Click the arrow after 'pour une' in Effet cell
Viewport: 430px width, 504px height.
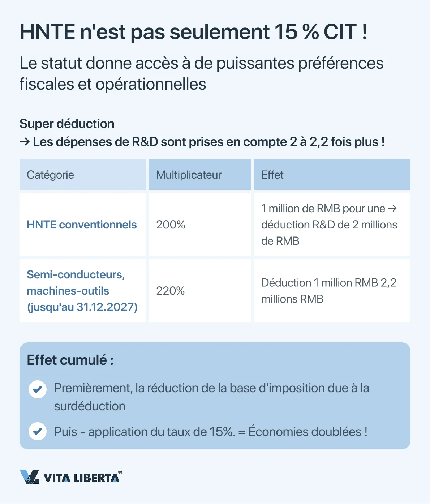click(392, 209)
